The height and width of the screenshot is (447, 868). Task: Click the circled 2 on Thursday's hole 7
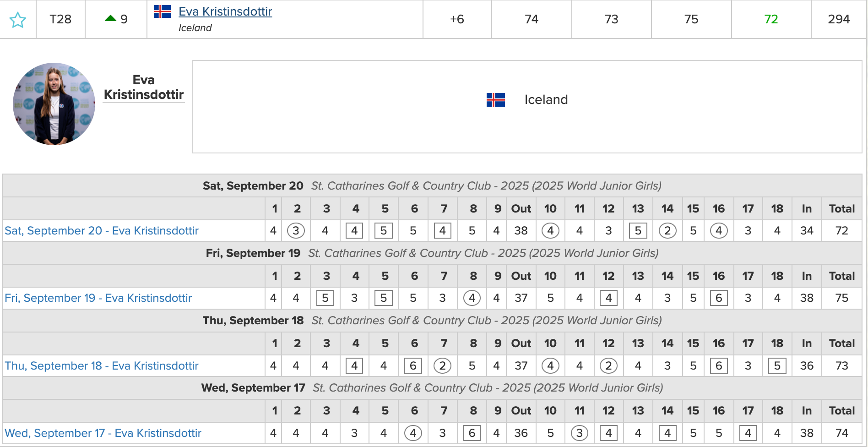(442, 366)
